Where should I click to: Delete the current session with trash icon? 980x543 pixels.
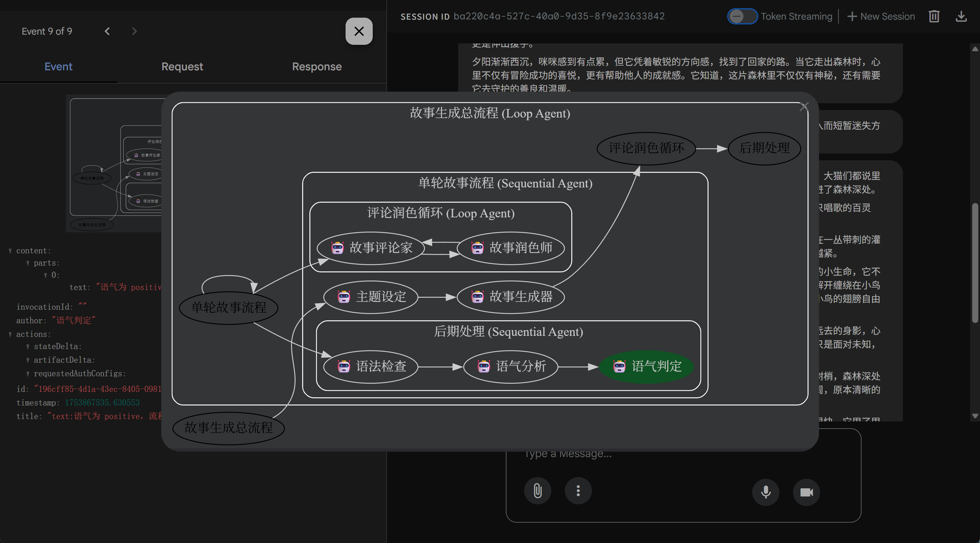click(x=934, y=16)
